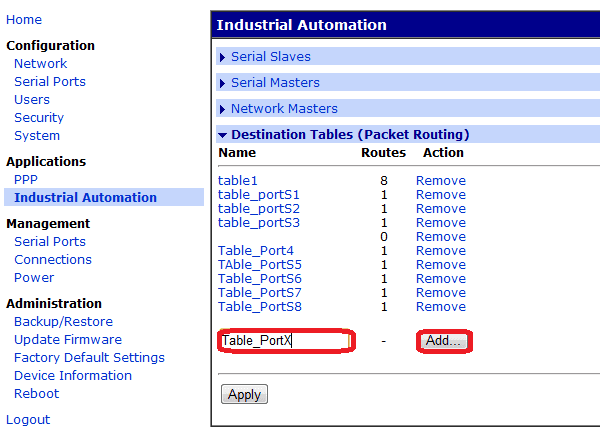
Task: Collapse Destination Tables (Packet Routing) section
Action: click(x=349, y=134)
